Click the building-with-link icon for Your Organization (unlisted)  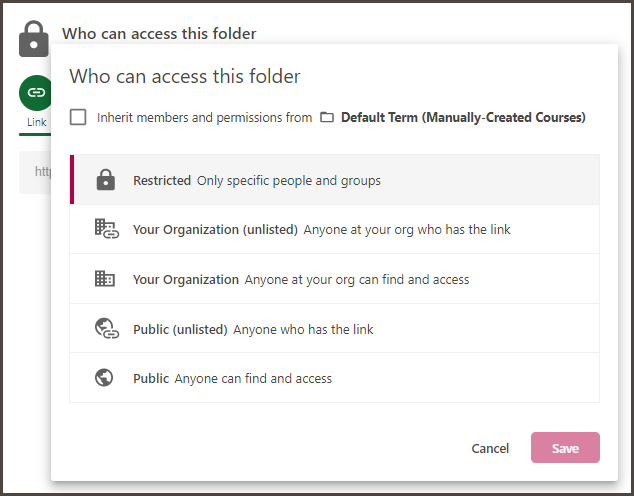(105, 230)
